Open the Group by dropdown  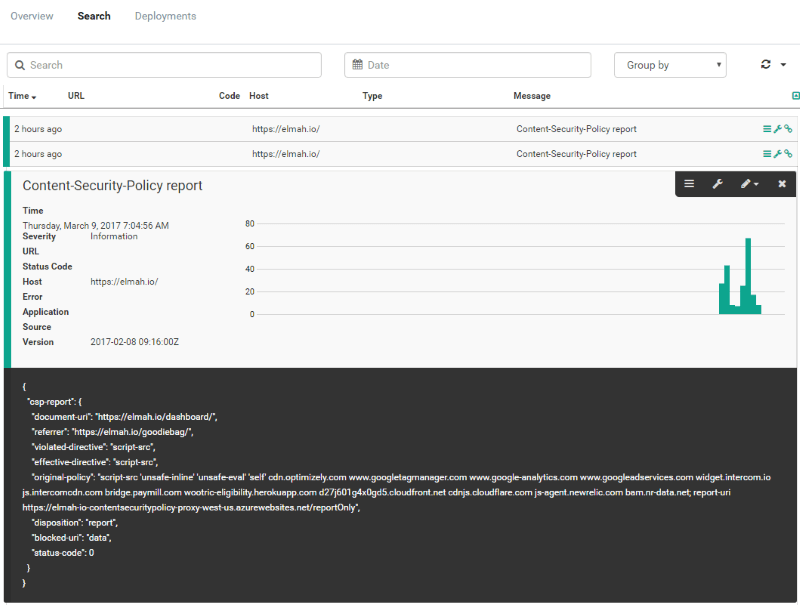pyautogui.click(x=670, y=64)
